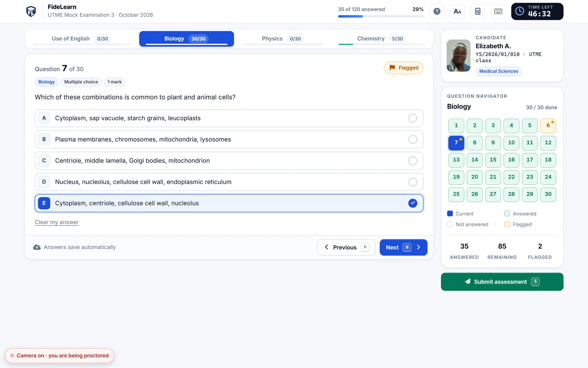Click the checked option E radio
Viewport: 588px width, 368px height.
[413, 203]
